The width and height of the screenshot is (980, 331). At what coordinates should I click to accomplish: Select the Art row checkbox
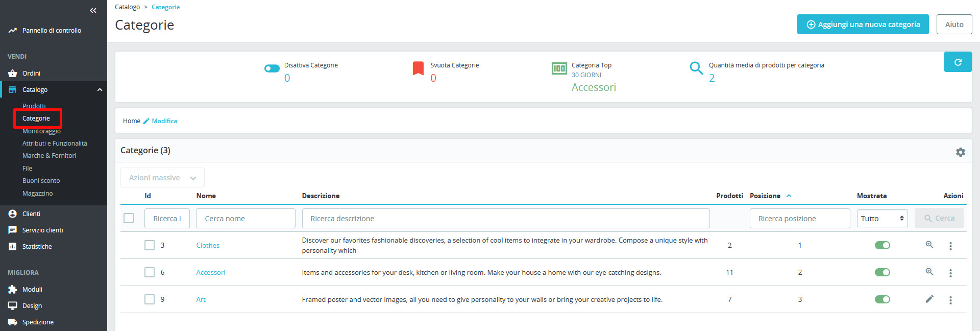tap(150, 299)
